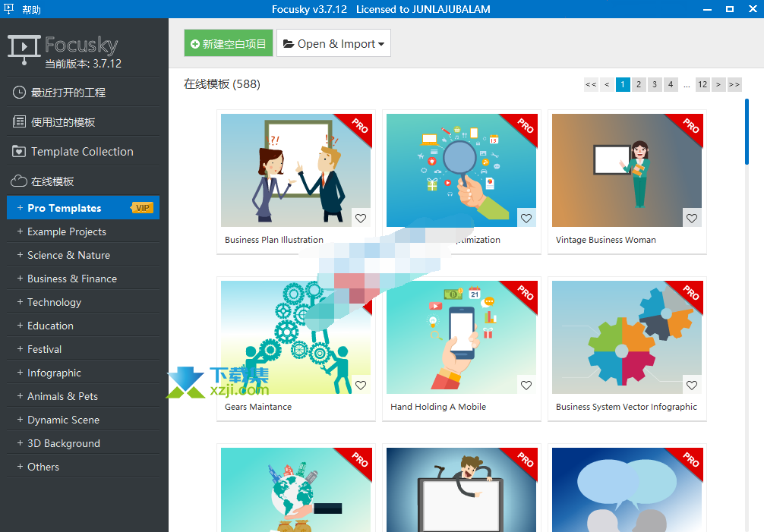Click the Business Plan Illustration title text
Viewport: 764px width, 532px height.
[x=274, y=240]
